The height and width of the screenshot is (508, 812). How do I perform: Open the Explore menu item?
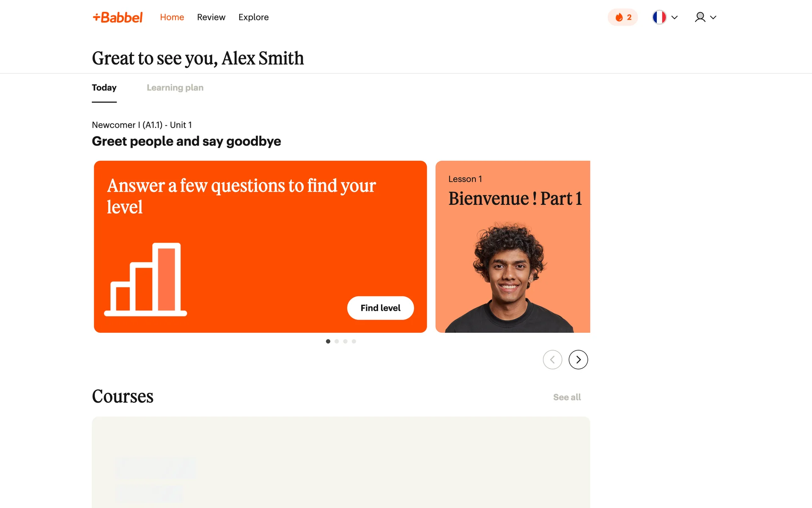[x=253, y=17]
